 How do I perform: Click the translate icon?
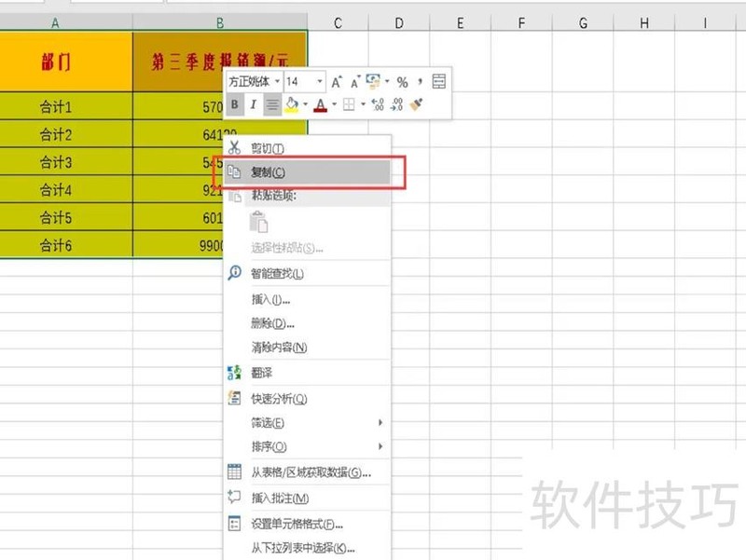pyautogui.click(x=234, y=373)
